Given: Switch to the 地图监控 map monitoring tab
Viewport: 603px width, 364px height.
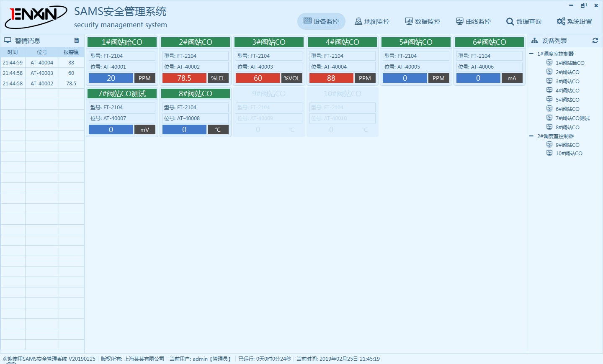Looking at the screenshot, I should [x=372, y=21].
